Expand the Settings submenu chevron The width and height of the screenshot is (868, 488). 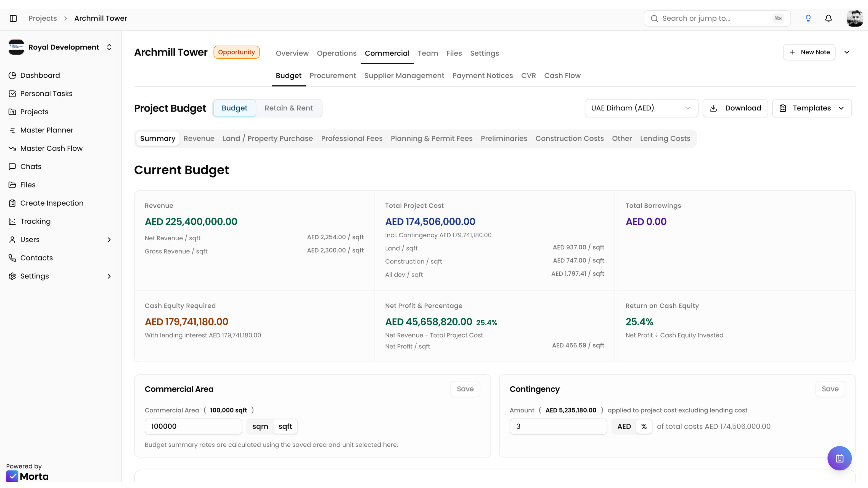coord(109,276)
